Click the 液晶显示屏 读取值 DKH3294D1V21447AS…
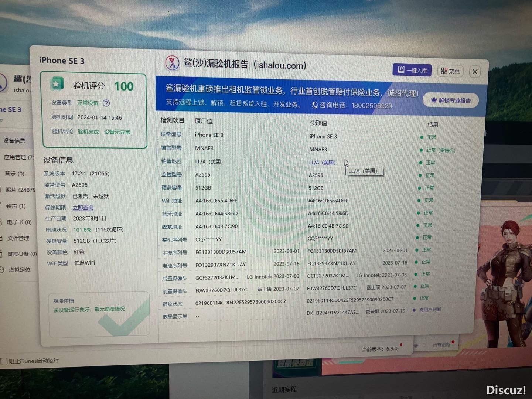 point(333,312)
